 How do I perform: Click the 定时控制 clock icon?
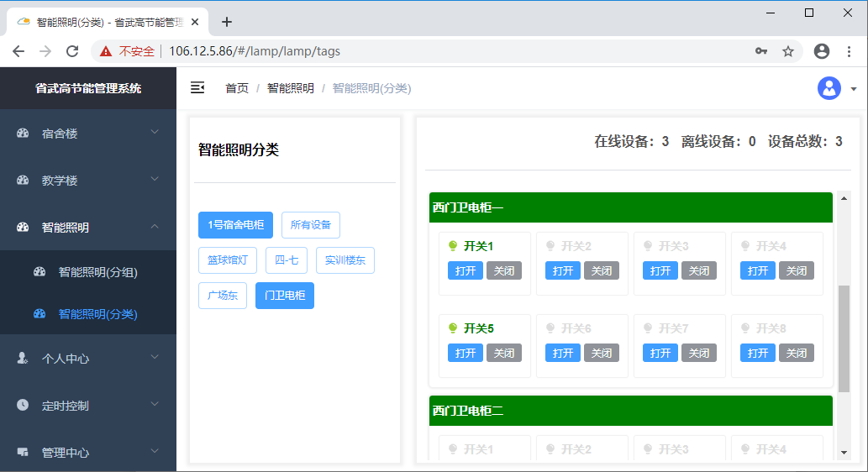coord(23,405)
